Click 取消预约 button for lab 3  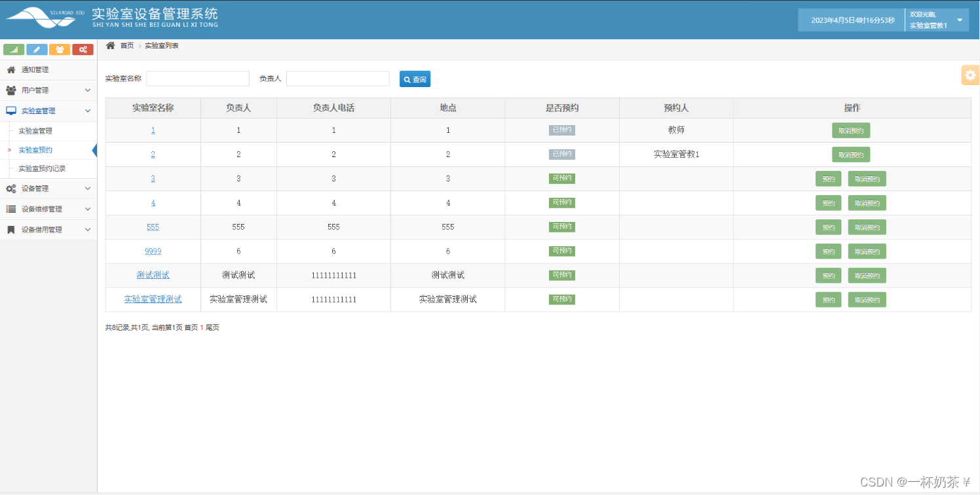[x=867, y=179]
